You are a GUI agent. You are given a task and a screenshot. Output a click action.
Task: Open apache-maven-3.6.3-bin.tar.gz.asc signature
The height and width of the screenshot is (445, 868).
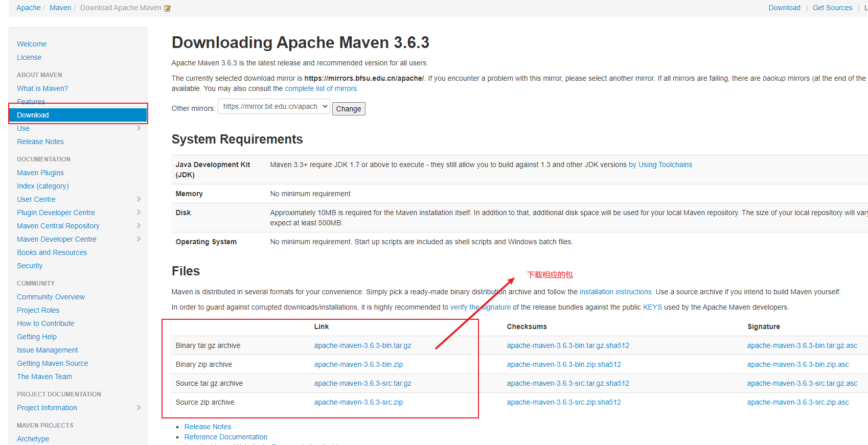click(802, 345)
